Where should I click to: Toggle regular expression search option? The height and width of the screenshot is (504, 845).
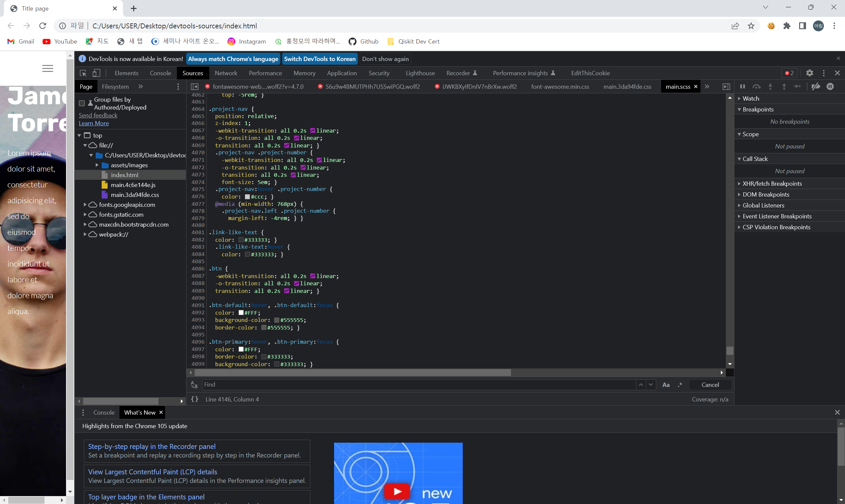[x=680, y=385]
